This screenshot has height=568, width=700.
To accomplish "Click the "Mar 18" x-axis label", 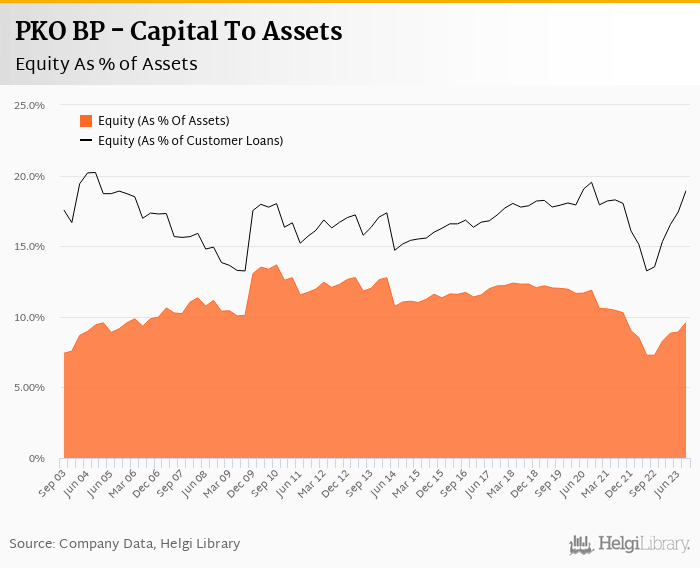I will (x=501, y=480).
